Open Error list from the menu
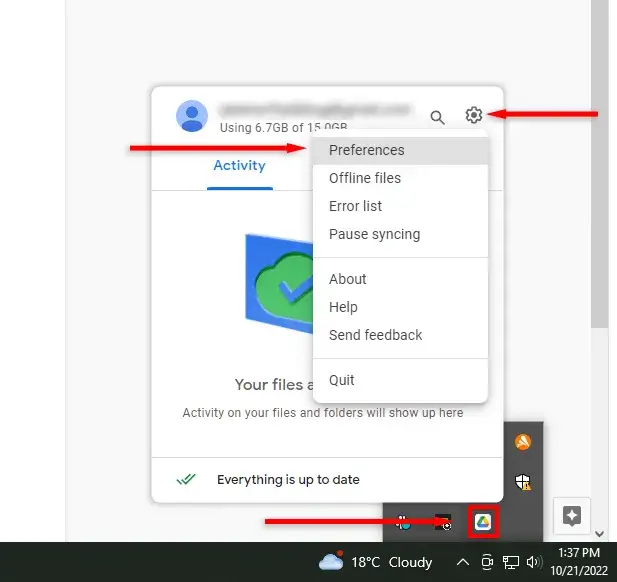This screenshot has height=582, width=617. tap(355, 206)
